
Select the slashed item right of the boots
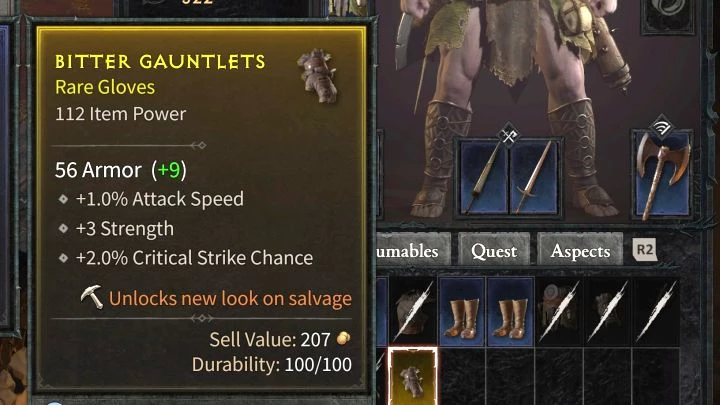point(559,312)
